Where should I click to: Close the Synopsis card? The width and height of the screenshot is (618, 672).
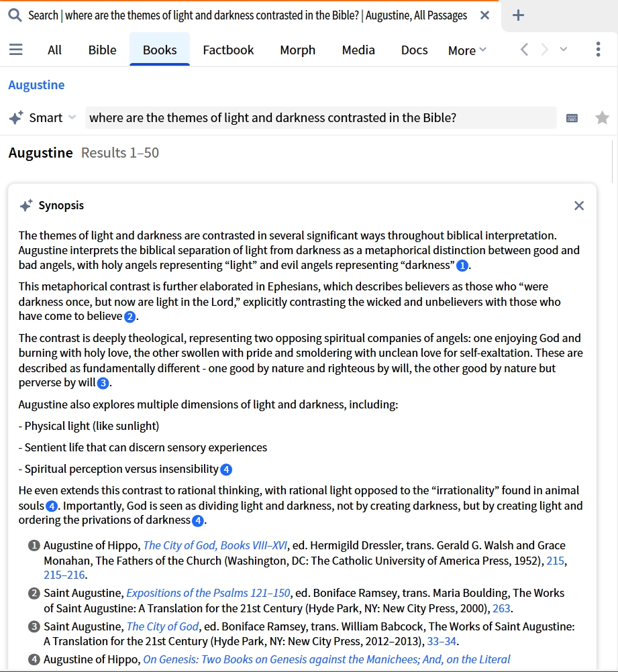[579, 206]
